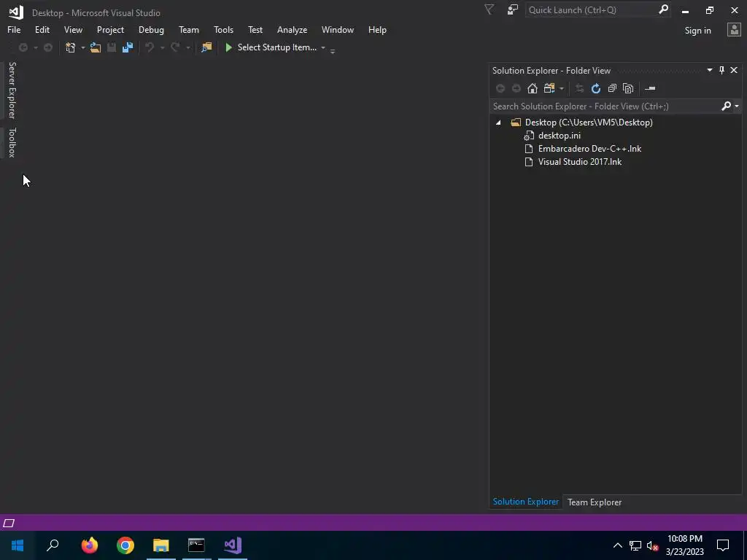The height and width of the screenshot is (560, 747).
Task: Open the Server Explorer side tab
Action: pos(12,90)
